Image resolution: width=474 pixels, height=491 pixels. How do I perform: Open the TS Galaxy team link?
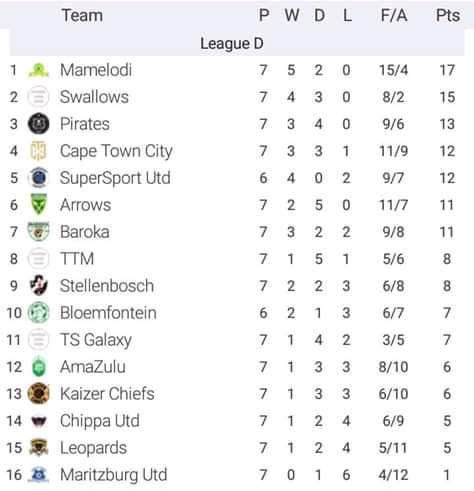pos(96,340)
